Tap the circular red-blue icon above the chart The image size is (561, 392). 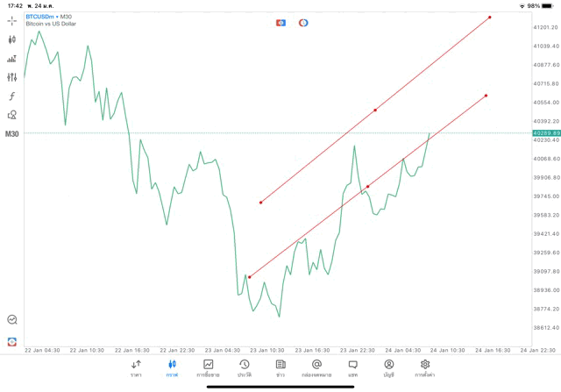[303, 23]
